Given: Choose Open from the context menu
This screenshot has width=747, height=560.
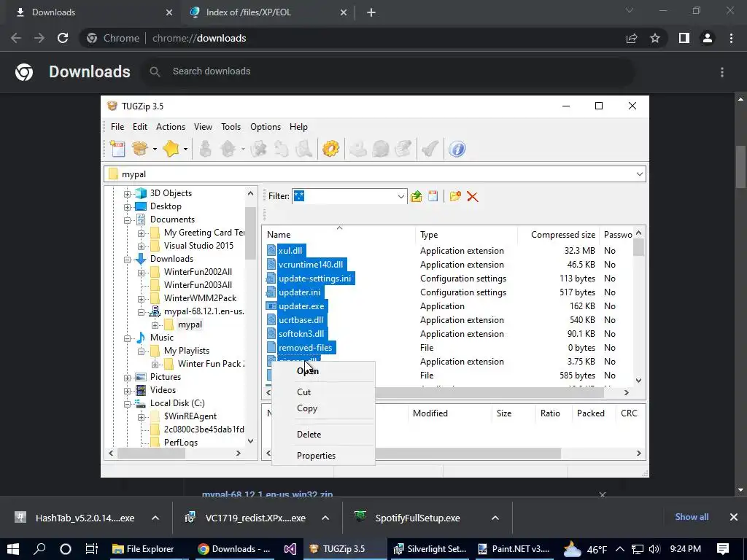Looking at the screenshot, I should coord(323,371).
